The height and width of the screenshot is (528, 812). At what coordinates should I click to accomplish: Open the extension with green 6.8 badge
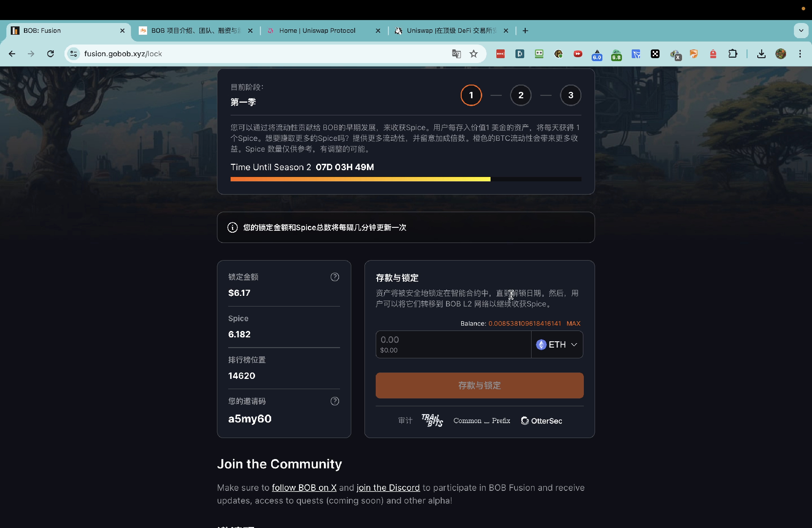click(617, 55)
